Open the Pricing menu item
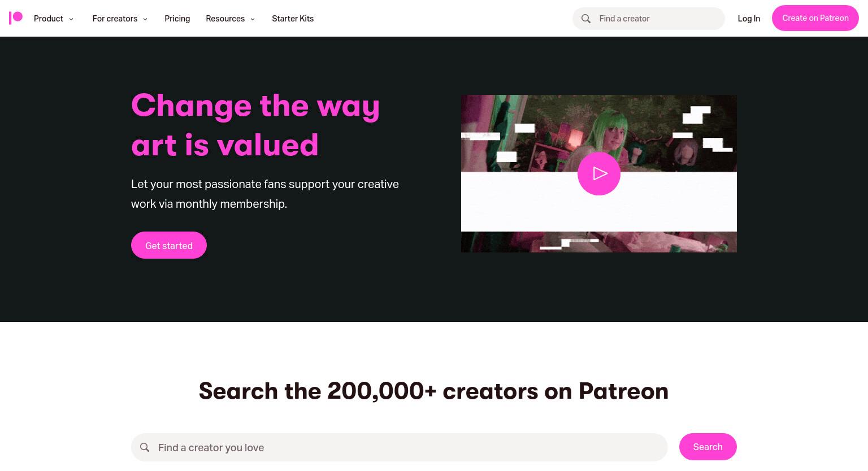868x471 pixels. (177, 19)
